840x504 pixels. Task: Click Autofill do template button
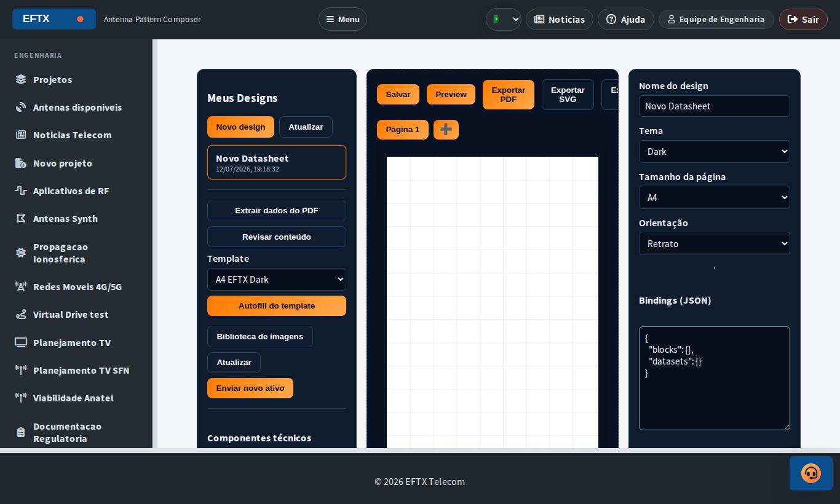tap(277, 305)
